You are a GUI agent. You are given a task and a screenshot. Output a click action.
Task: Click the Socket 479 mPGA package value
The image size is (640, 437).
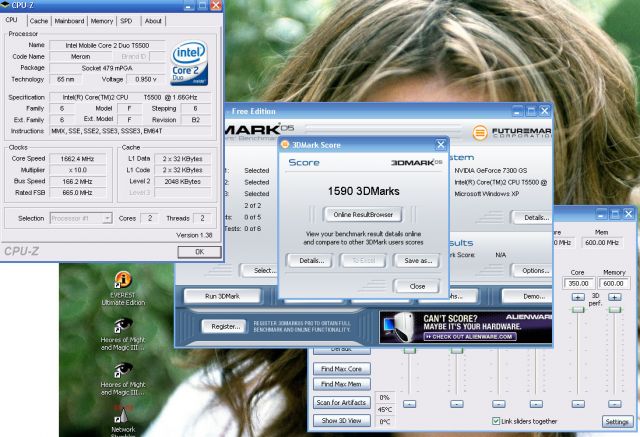pos(107,68)
